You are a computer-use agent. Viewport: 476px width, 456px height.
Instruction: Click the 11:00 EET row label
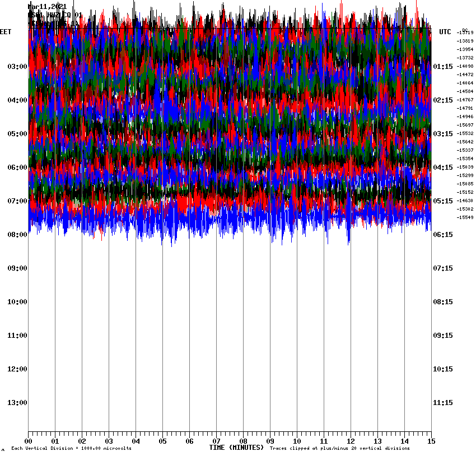17,336
